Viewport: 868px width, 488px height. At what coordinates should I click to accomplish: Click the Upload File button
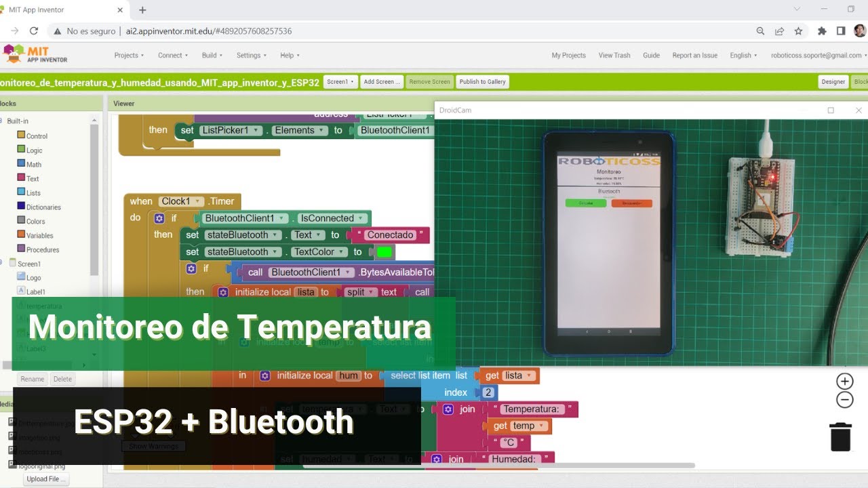[46, 479]
